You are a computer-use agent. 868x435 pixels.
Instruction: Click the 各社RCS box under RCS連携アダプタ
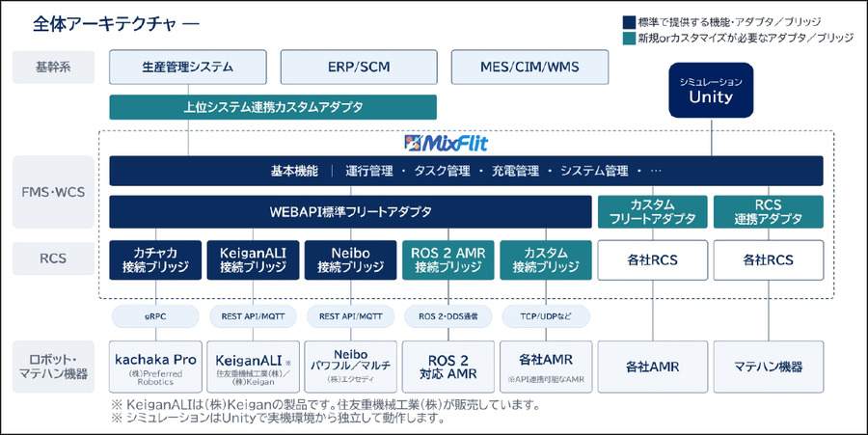point(769,260)
